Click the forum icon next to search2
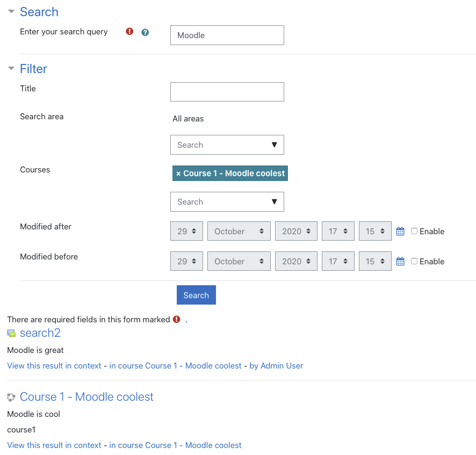Viewport: 476px width, 455px height. click(x=11, y=333)
